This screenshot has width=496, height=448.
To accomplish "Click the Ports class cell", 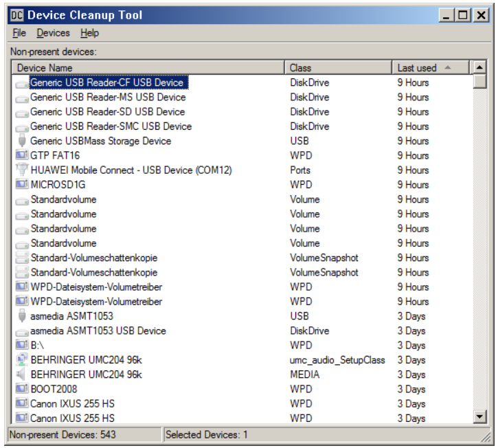I will click(300, 170).
